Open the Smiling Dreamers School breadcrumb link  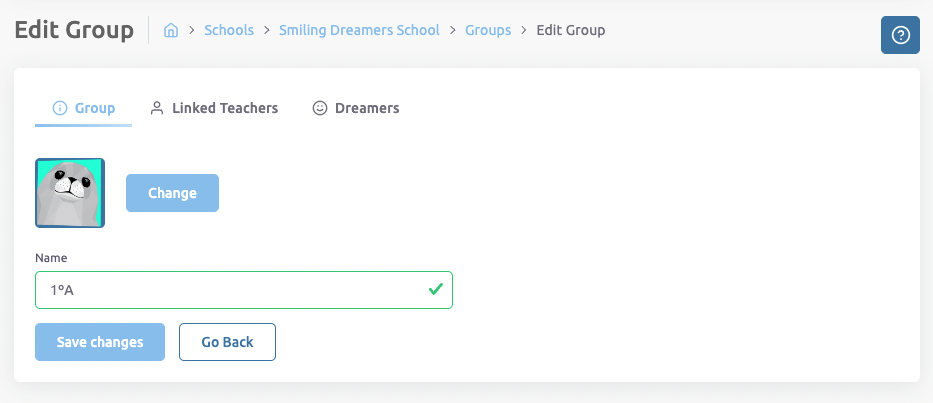click(358, 30)
